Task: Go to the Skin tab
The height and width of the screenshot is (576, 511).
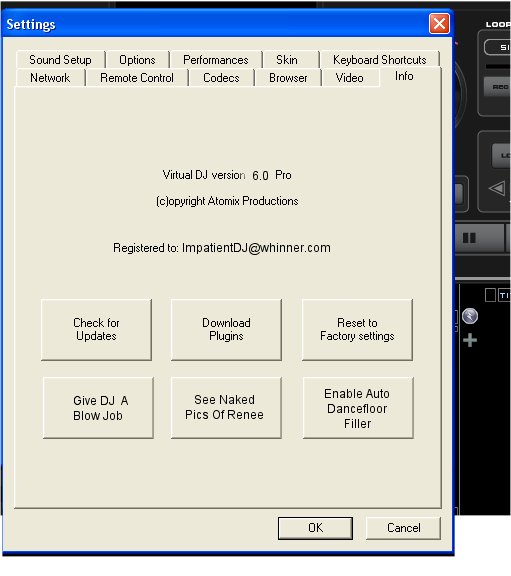Action: tap(287, 60)
